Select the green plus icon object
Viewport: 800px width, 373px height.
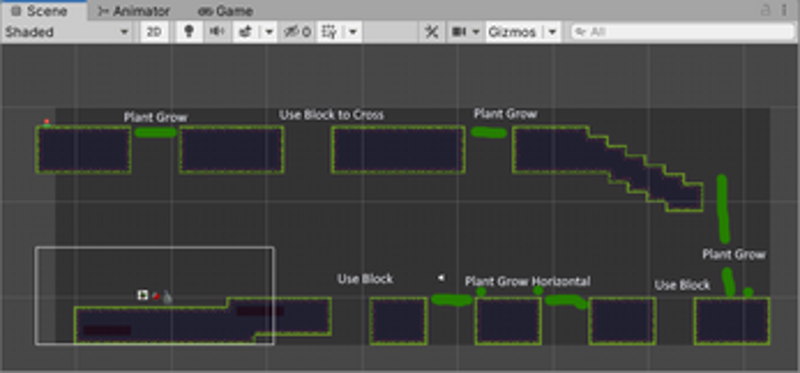pos(143,295)
